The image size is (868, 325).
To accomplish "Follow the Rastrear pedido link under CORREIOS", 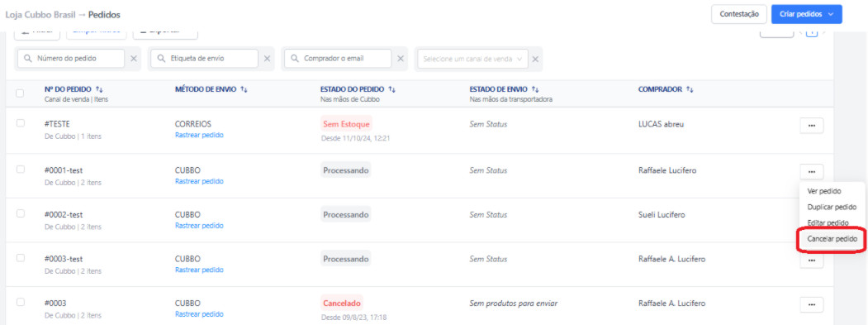I will point(199,135).
